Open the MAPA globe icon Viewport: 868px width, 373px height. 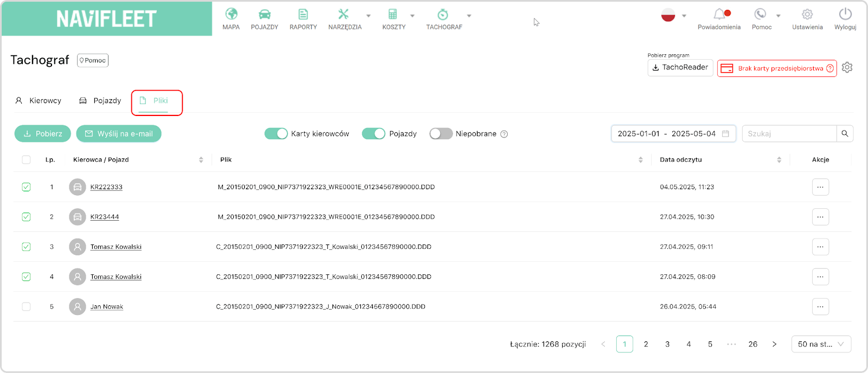coord(231,14)
